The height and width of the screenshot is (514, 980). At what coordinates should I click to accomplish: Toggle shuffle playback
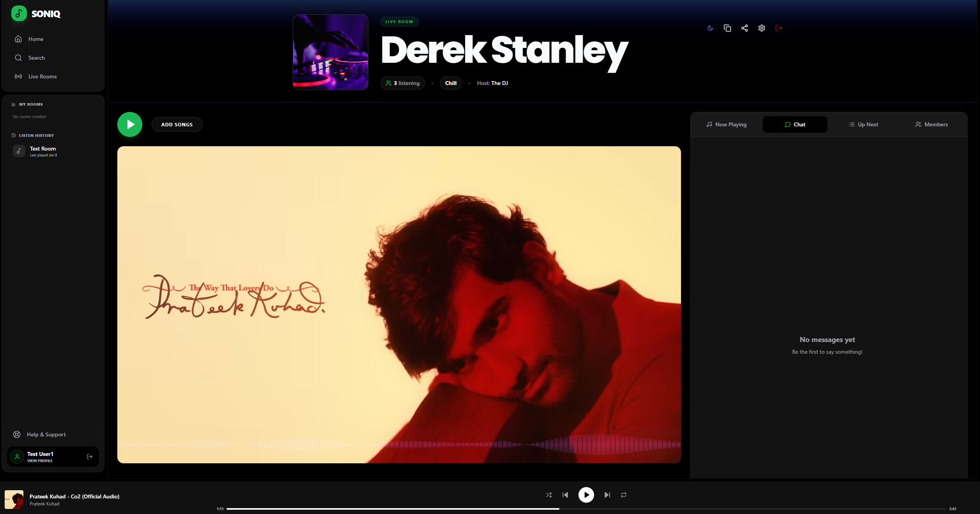pos(548,495)
